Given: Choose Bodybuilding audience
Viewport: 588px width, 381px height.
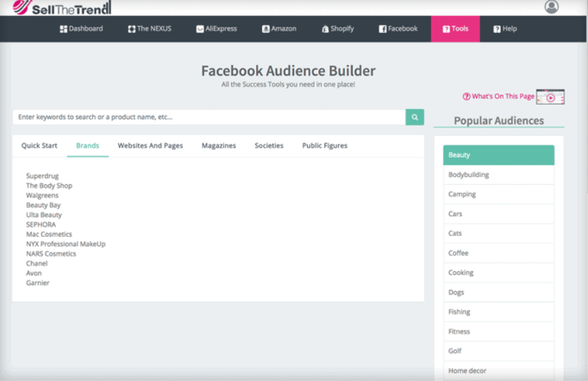Looking at the screenshot, I should 499,175.
